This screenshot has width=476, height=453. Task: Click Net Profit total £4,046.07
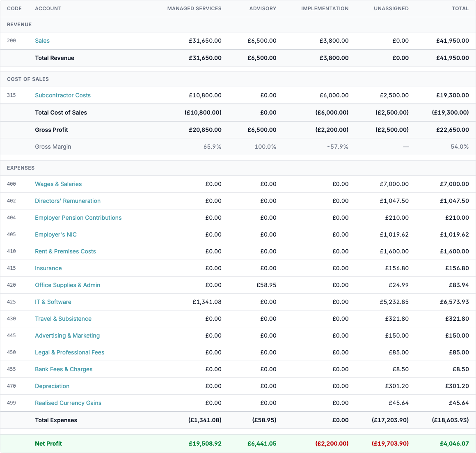click(x=454, y=444)
